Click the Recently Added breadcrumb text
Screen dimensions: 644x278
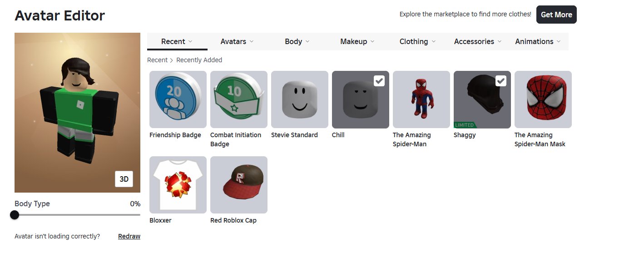(199, 60)
